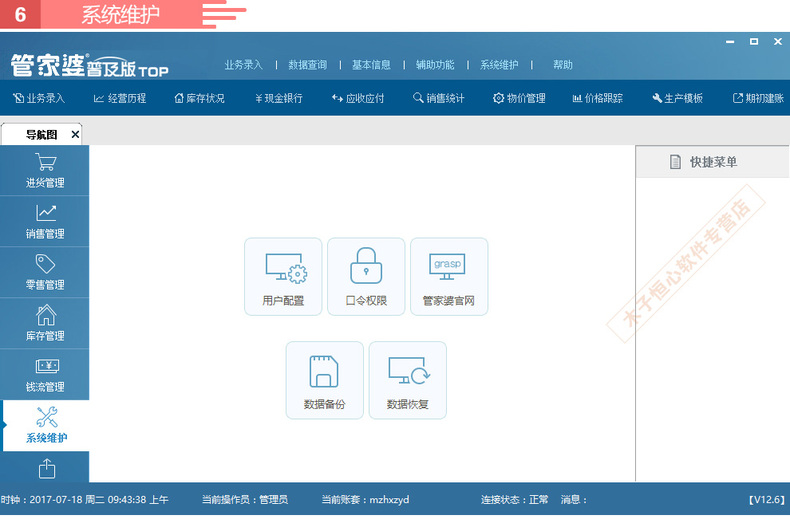Click the export icon below 系统维护
Viewport: 790px width, 531px height.
[47, 469]
